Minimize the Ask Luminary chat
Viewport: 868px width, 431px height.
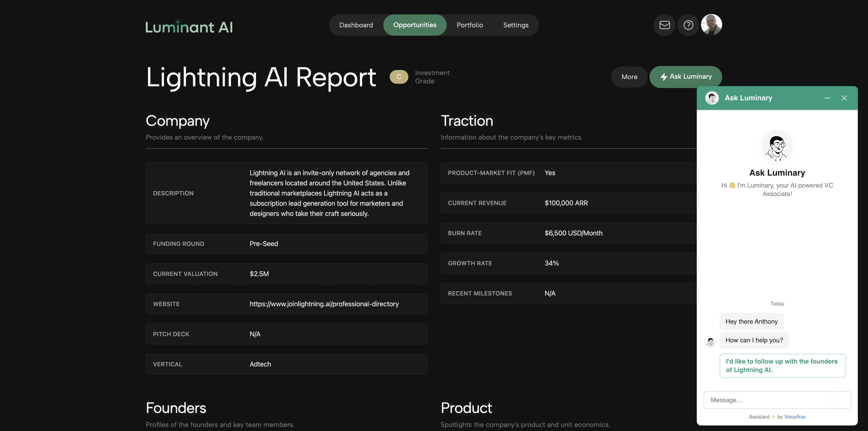pyautogui.click(x=827, y=98)
